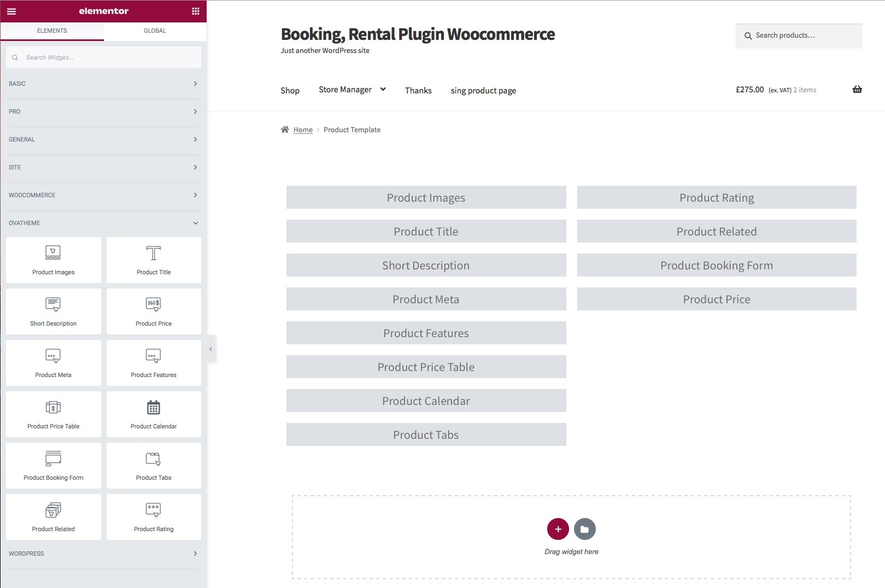The width and height of the screenshot is (885, 588).
Task: Select the Product Price widget
Action: [154, 311]
